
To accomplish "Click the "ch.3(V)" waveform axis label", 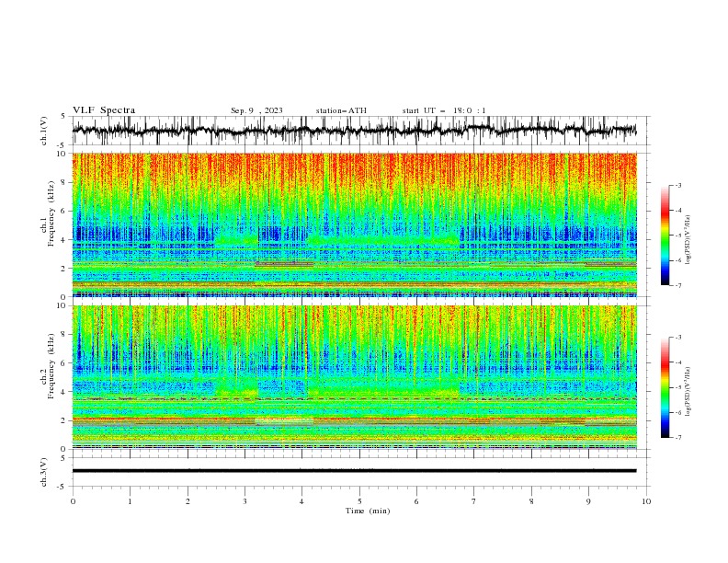I will click(44, 472).
